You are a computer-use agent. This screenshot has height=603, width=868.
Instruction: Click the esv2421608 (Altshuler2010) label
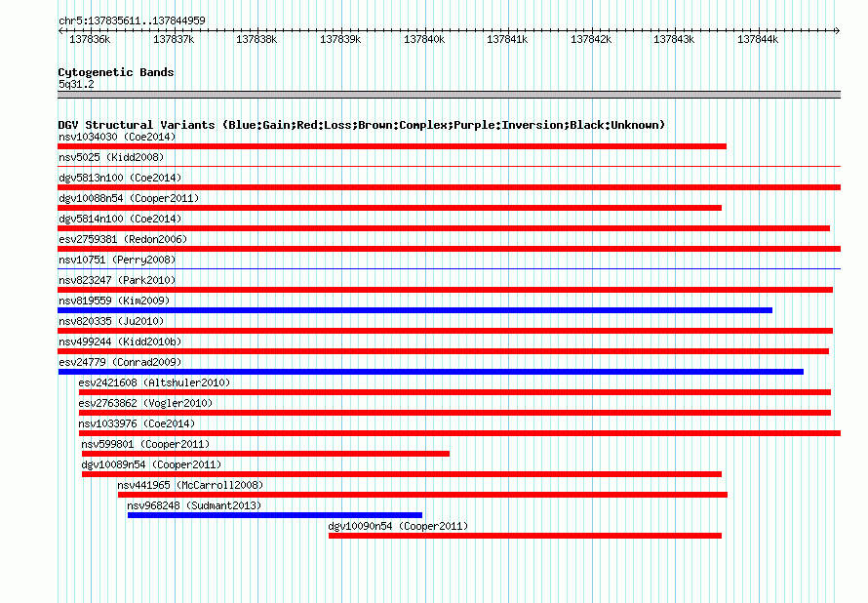tap(154, 382)
